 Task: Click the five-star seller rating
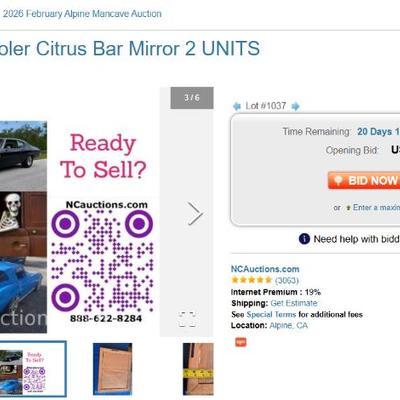point(252,280)
